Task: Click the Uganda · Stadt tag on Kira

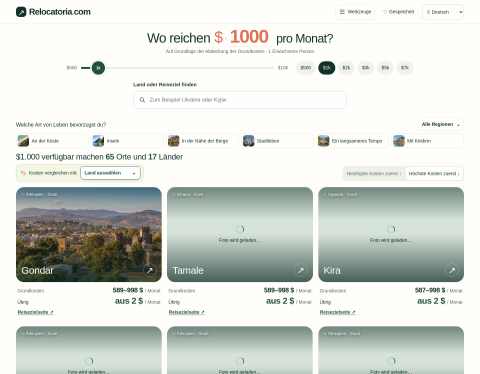Action: 340,194
